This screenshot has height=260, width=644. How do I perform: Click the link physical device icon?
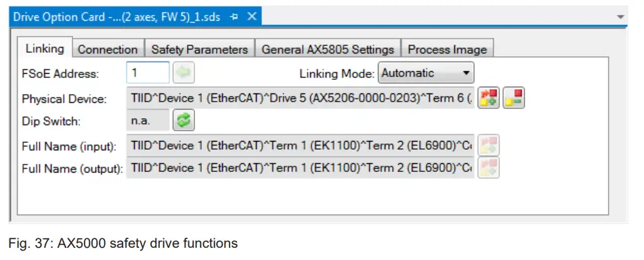(488, 98)
